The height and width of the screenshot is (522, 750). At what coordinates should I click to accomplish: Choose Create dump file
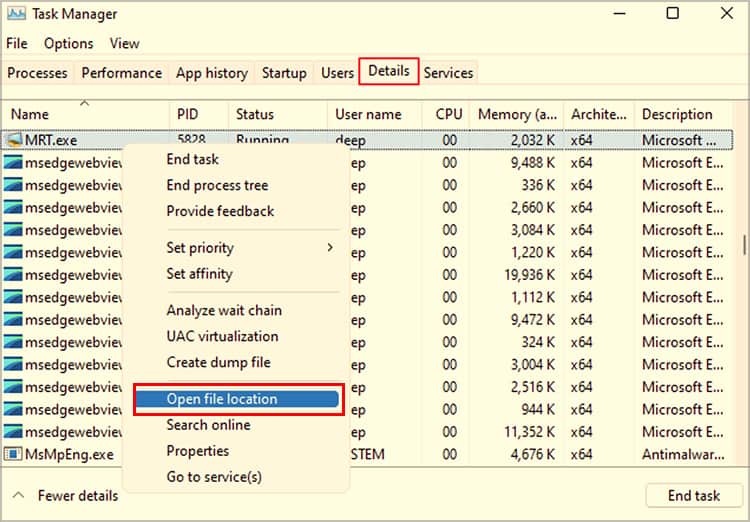pos(219,362)
